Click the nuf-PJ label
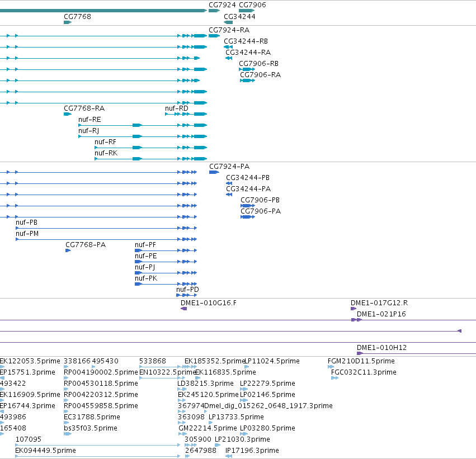Image resolution: width=476 pixels, height=459 pixels. pos(145,267)
